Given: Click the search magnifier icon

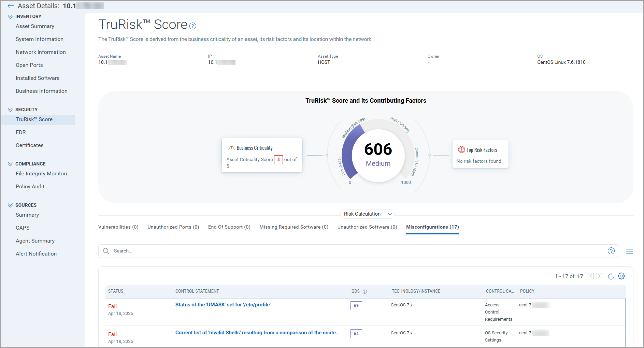Looking at the screenshot, I should click(106, 251).
